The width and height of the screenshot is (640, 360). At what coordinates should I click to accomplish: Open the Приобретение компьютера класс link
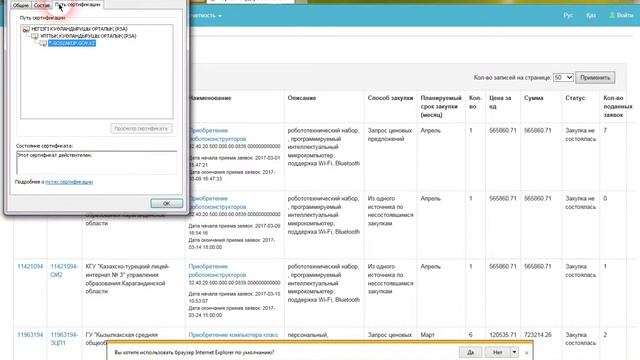click(233, 335)
